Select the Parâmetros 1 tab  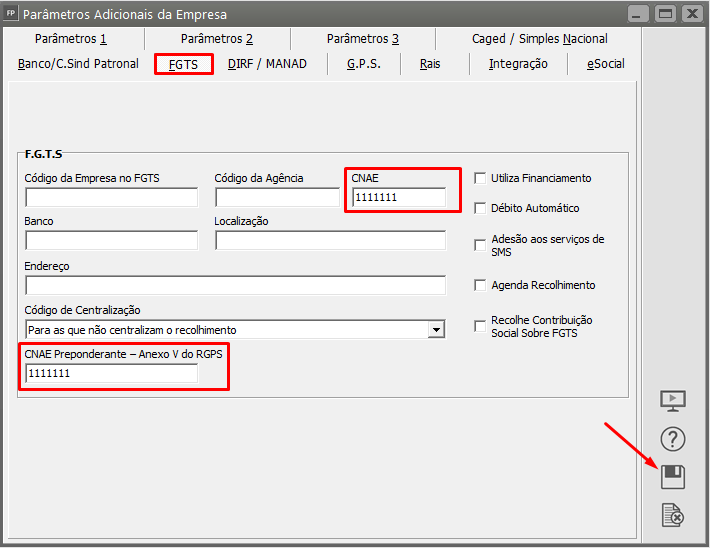point(70,39)
